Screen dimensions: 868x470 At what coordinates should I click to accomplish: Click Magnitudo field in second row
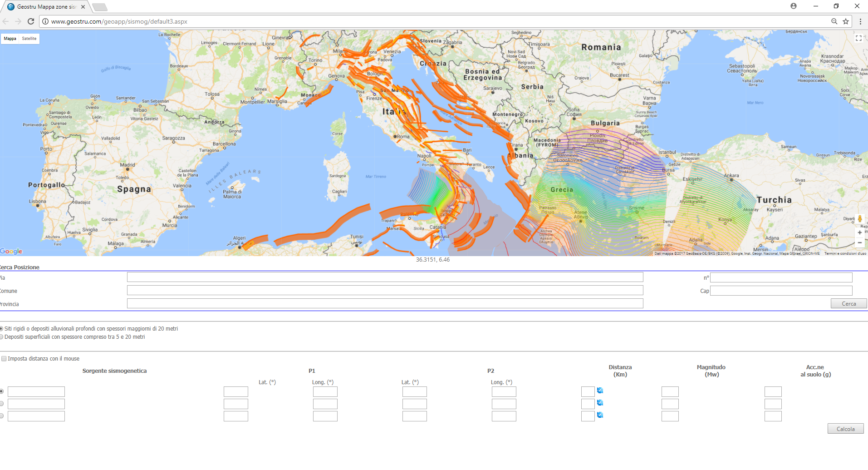click(670, 404)
